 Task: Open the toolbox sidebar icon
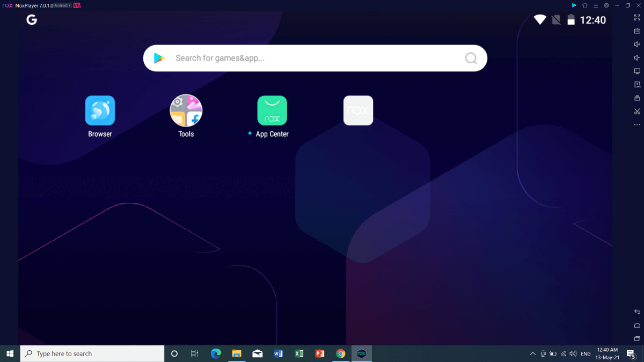[637, 98]
